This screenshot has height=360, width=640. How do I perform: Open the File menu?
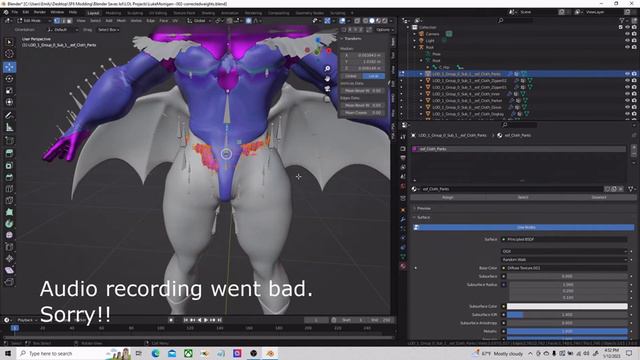point(14,12)
